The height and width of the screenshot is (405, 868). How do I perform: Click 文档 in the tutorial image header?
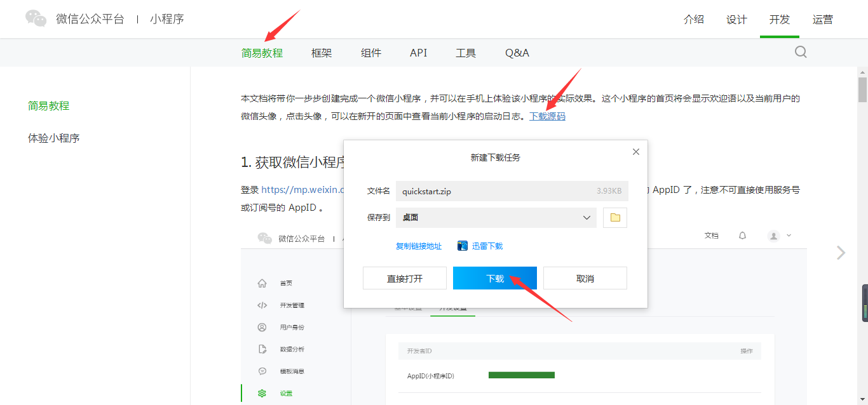tap(712, 236)
